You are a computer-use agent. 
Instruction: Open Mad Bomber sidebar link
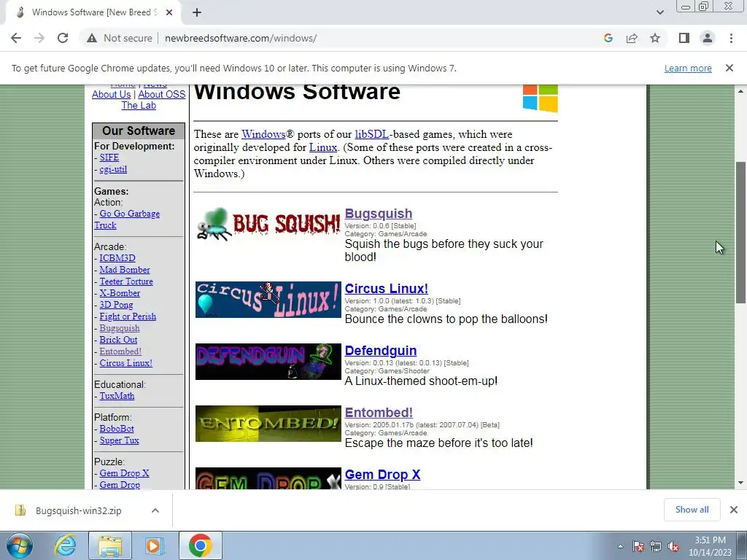(125, 270)
